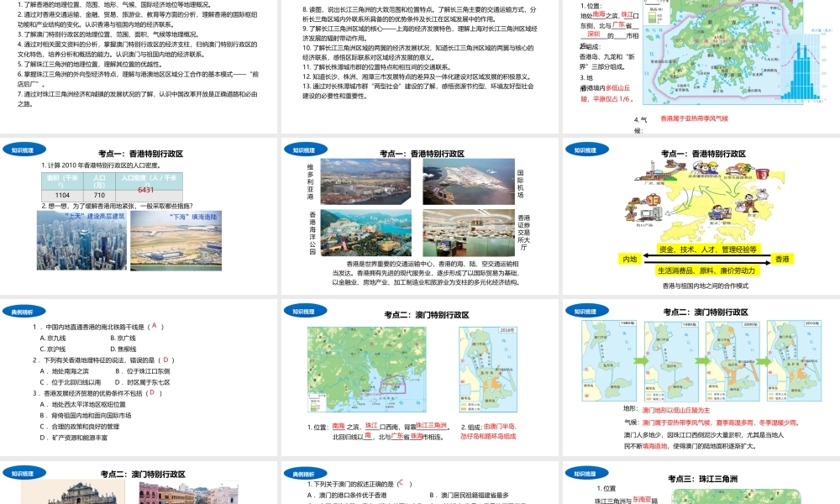Viewport: 840px width, 504px height.
Task: Click the 香港海洋公园 photo
Action: 366,233
